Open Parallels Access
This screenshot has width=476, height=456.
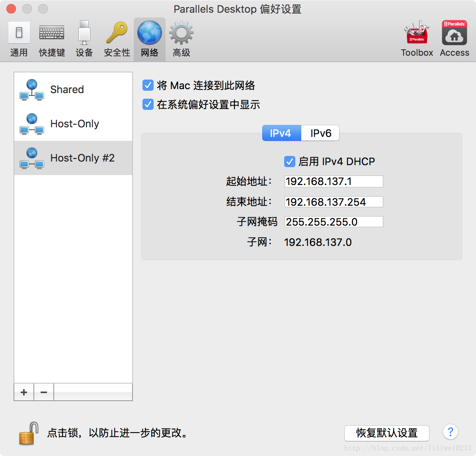pyautogui.click(x=455, y=39)
